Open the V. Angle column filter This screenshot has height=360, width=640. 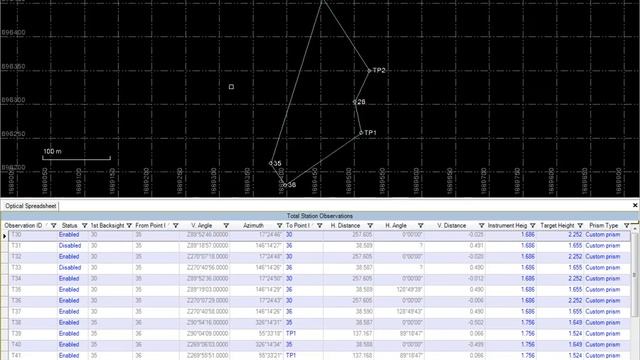[x=226, y=226]
